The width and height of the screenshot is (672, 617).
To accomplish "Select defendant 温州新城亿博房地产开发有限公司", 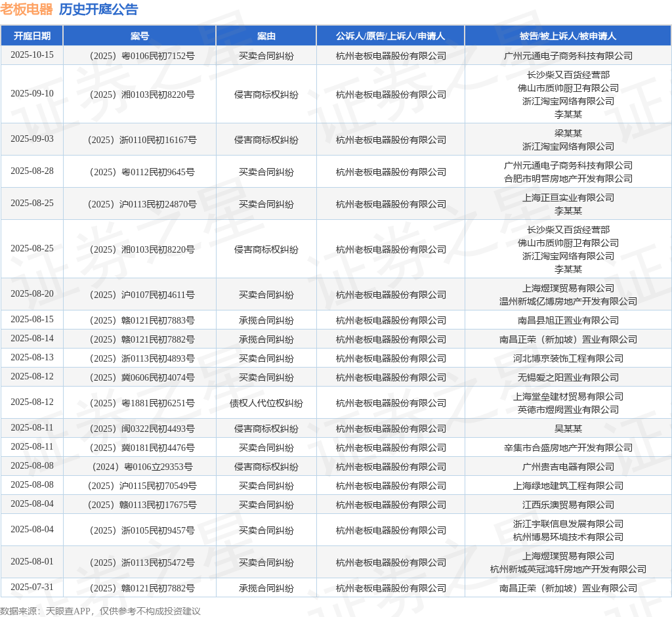I will [x=568, y=301].
